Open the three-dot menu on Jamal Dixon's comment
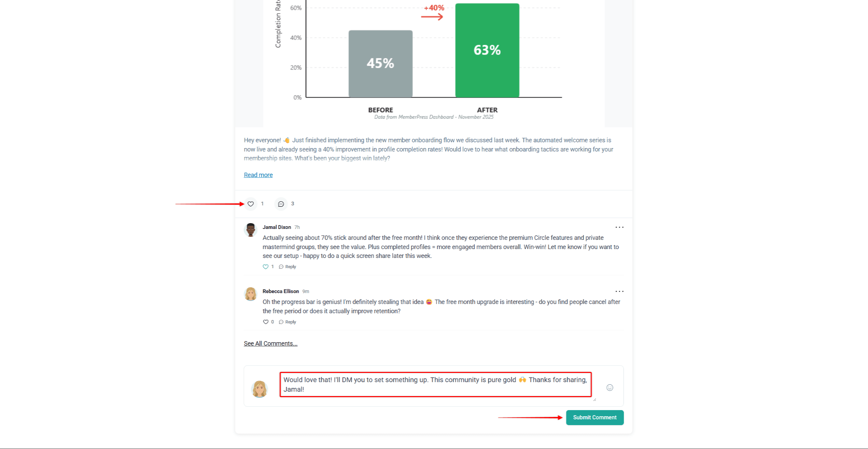The height and width of the screenshot is (449, 868). point(619,227)
